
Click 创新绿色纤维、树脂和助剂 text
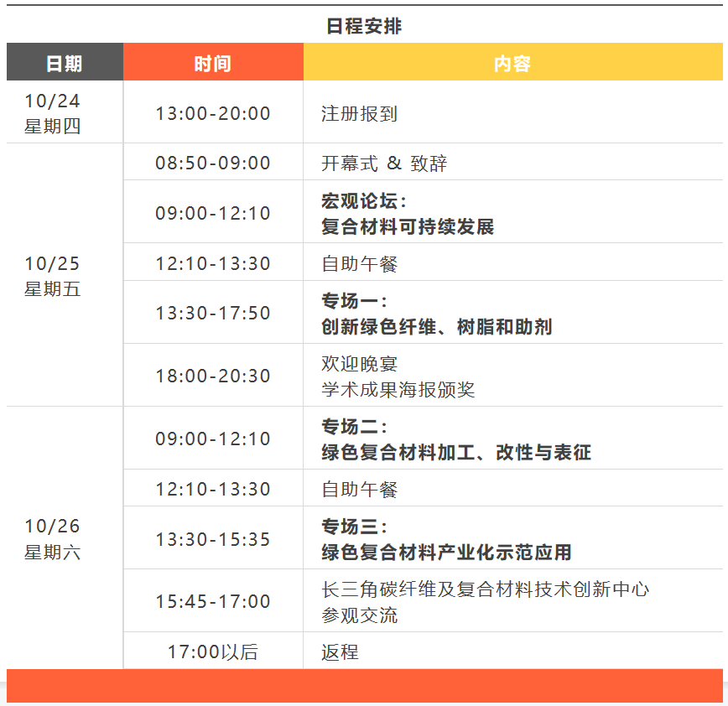click(436, 327)
